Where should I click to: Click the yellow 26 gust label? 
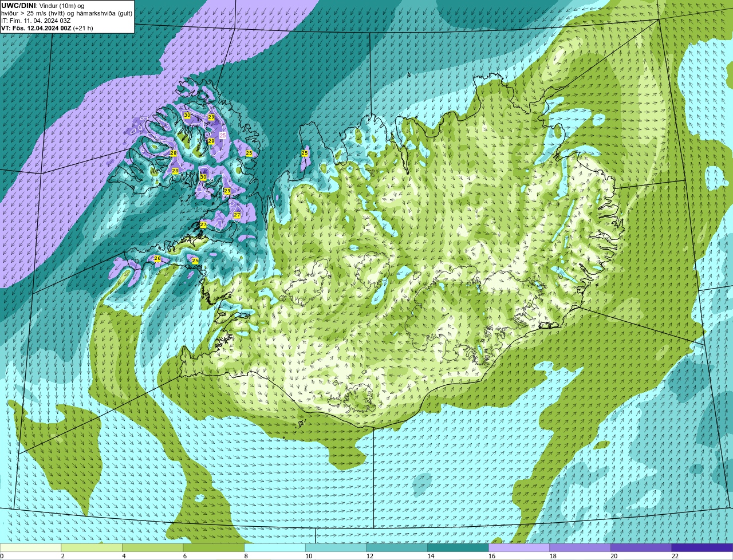[157, 259]
